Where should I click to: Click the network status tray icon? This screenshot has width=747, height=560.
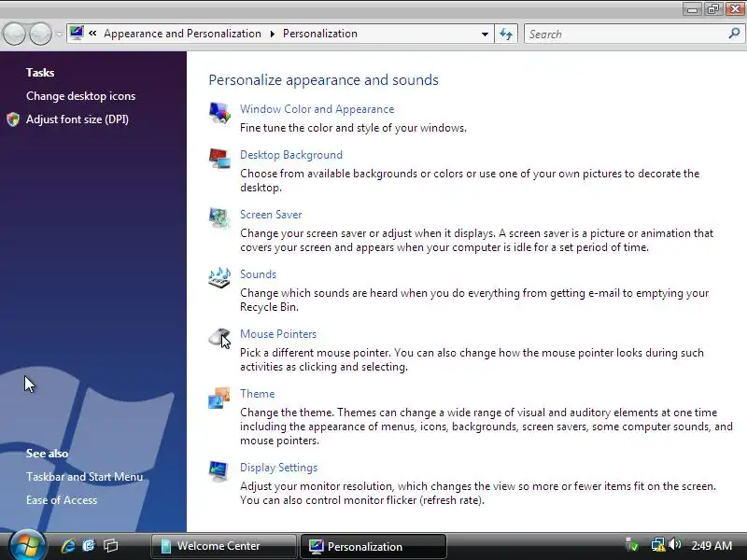pos(657,545)
